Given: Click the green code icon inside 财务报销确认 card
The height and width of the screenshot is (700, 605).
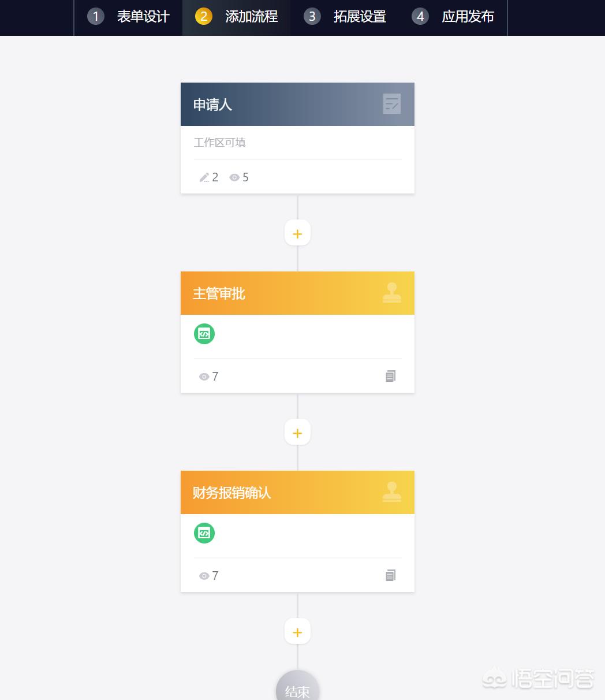Looking at the screenshot, I should [204, 533].
